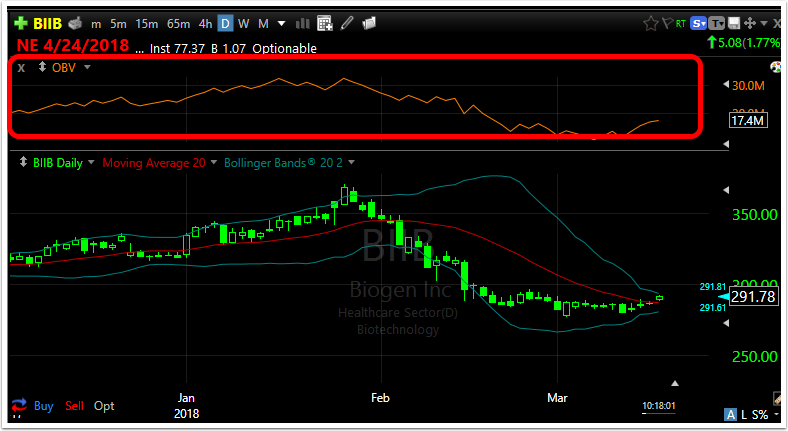Click the 250.00 price scale label
The height and width of the screenshot is (431, 788).
coord(755,357)
